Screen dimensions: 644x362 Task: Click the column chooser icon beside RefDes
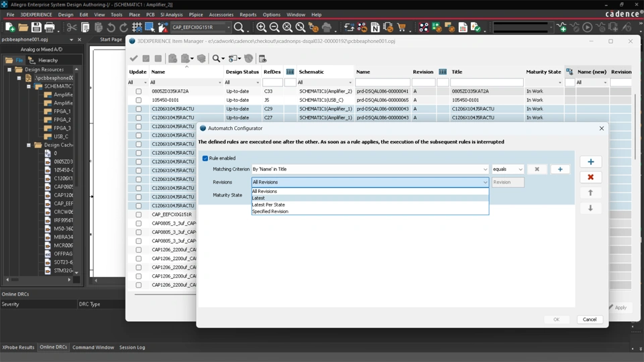pyautogui.click(x=290, y=72)
